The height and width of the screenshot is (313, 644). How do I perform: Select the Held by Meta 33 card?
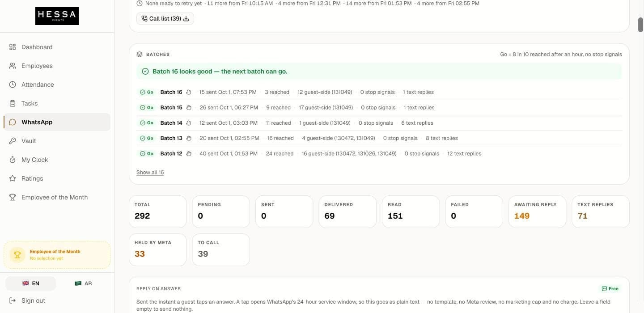point(157,250)
